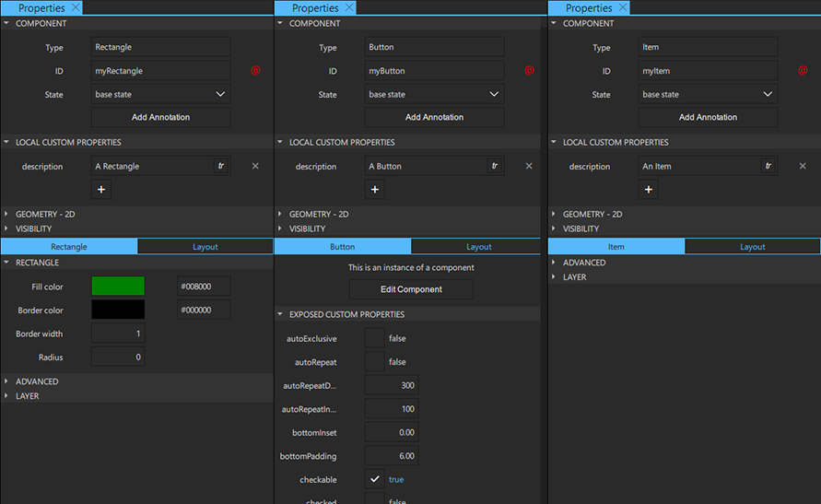
Task: Switch to Layout tab in the Button panel
Action: point(476,247)
